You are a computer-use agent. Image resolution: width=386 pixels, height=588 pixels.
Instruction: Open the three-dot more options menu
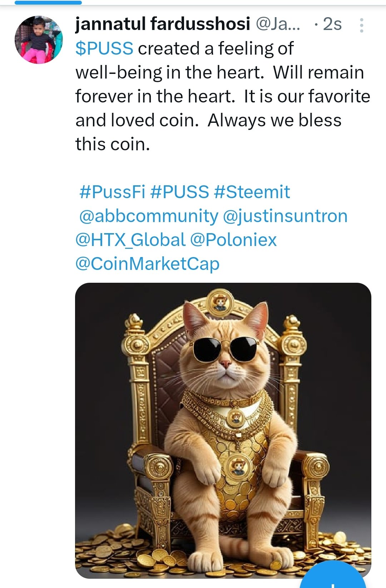click(361, 25)
